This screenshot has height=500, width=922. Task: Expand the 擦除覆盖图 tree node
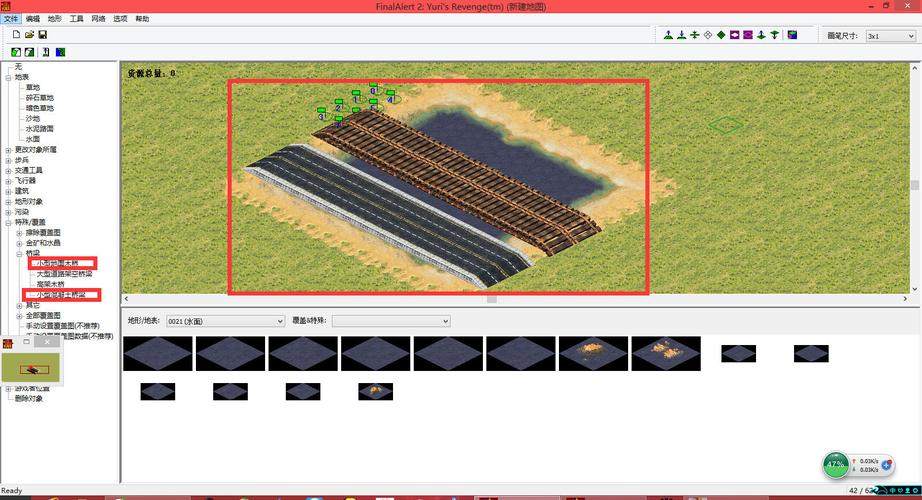point(19,233)
